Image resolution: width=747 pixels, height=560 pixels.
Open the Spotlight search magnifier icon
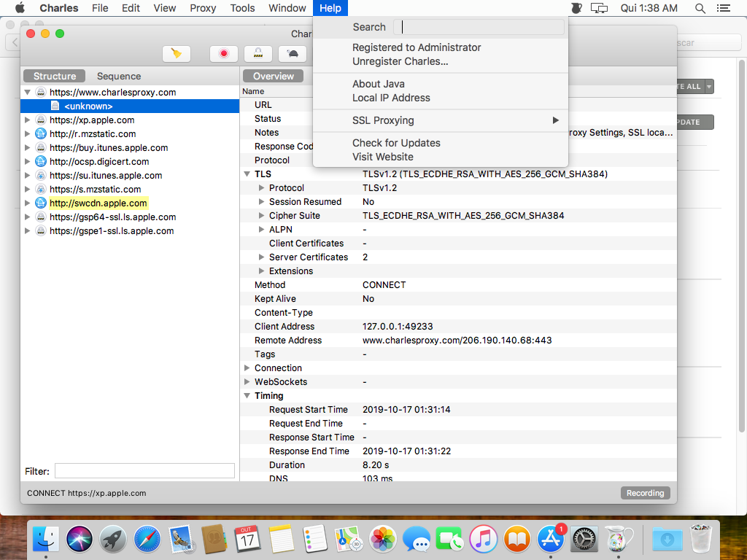click(x=700, y=8)
